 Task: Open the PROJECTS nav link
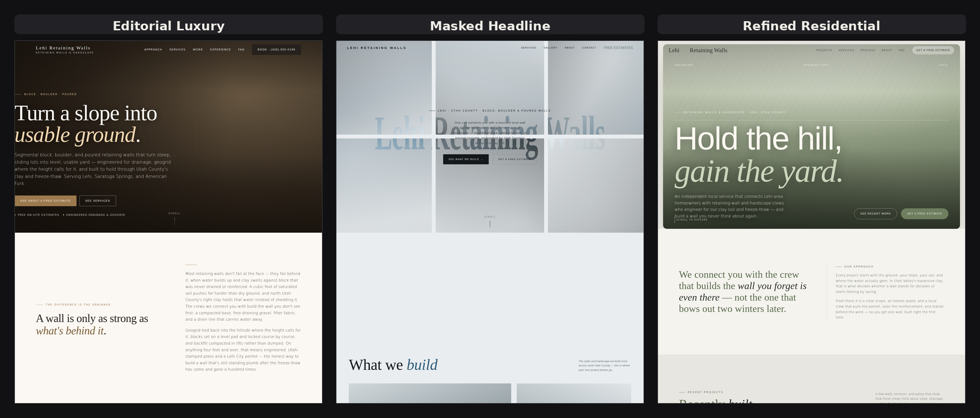(824, 50)
